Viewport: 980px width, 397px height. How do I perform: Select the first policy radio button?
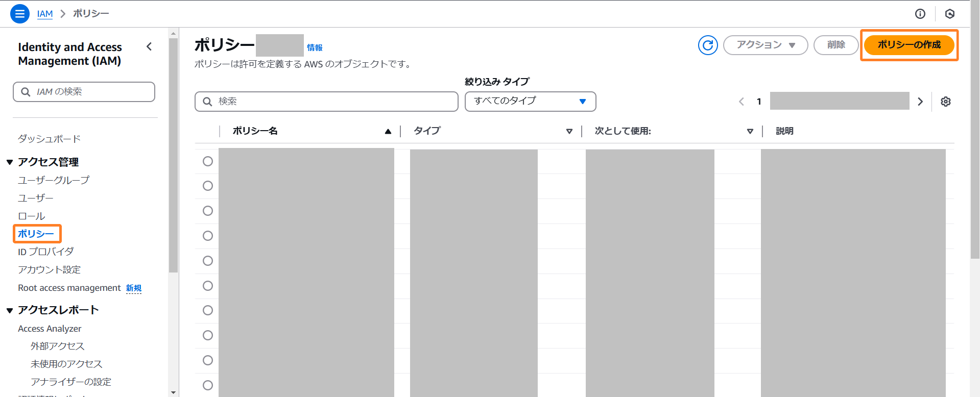coord(208,161)
